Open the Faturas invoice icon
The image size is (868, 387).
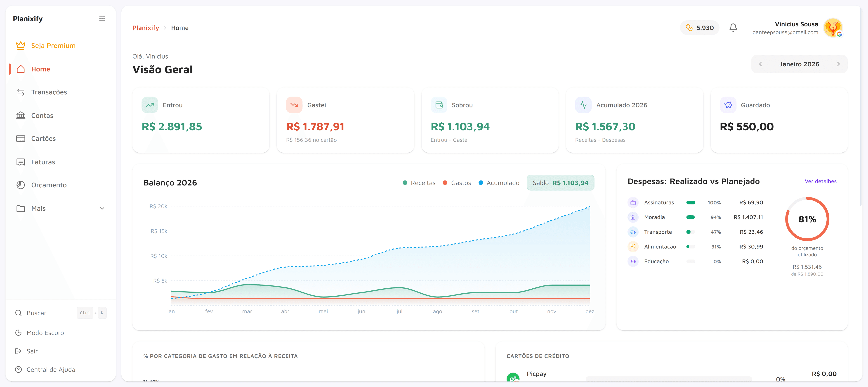[21, 162]
